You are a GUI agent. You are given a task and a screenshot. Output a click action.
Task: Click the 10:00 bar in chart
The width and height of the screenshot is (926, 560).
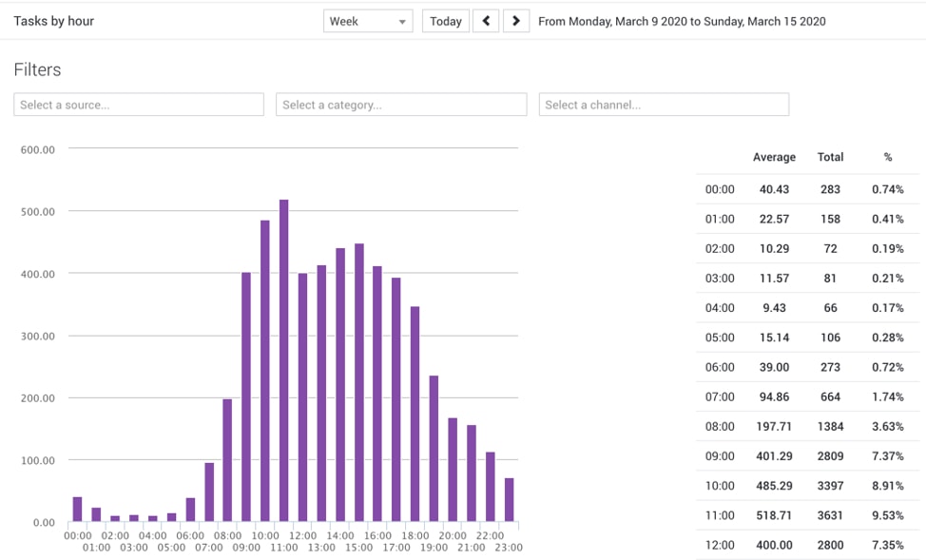(x=265, y=371)
